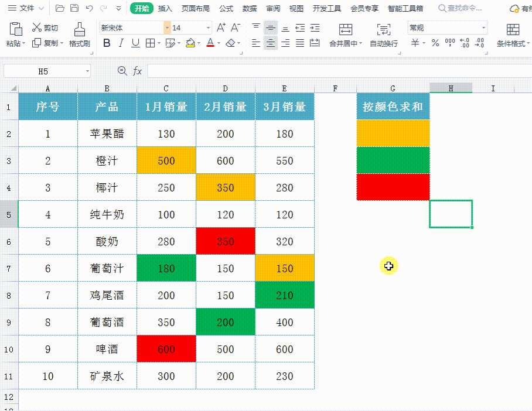Toggle Italic formatting
This screenshot has height=411, width=532.
121,43
